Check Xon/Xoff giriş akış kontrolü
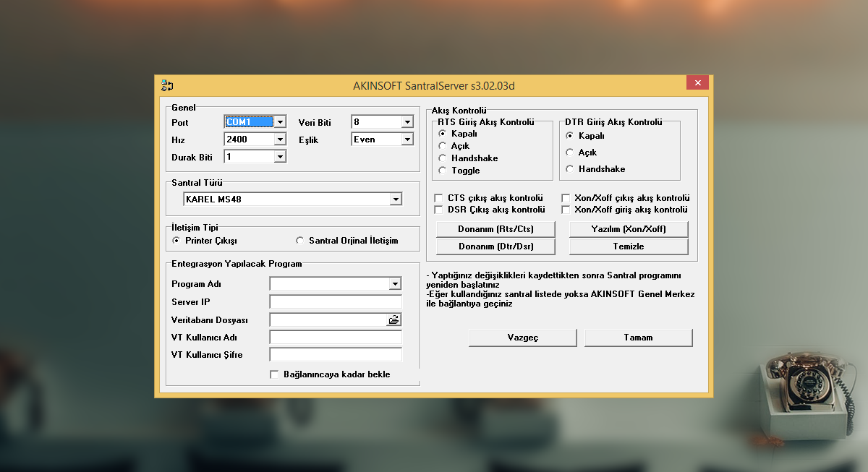 (566, 209)
